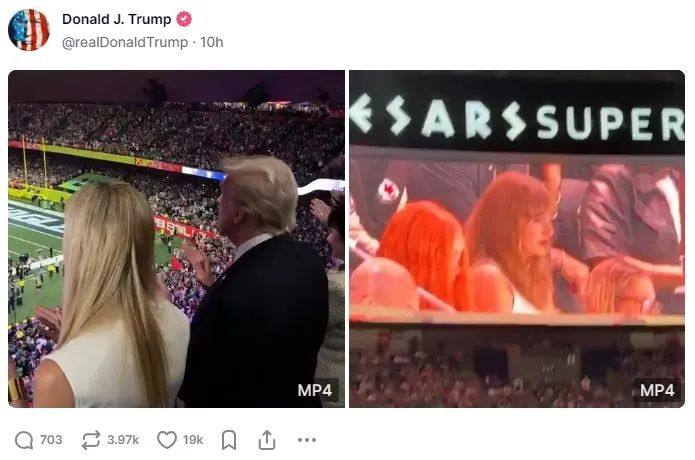Play the stadium crowd video on left
The width and height of the screenshot is (695, 460).
pyautogui.click(x=176, y=239)
